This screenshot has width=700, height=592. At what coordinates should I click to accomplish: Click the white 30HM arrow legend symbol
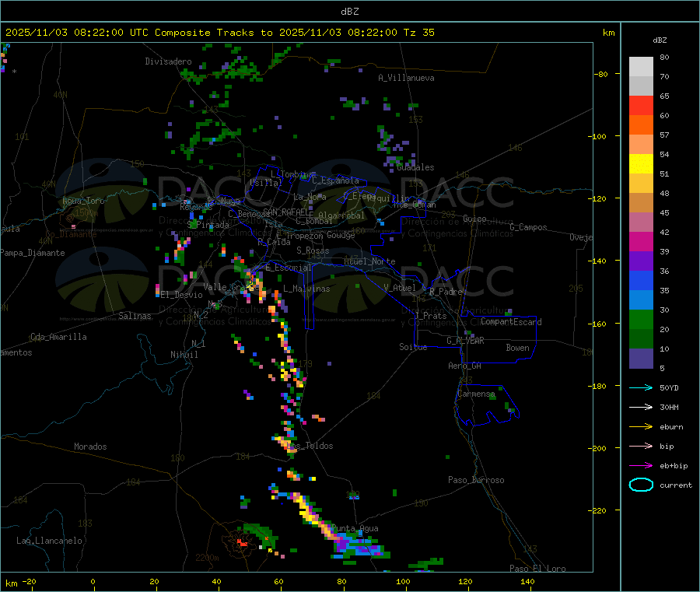point(641,407)
